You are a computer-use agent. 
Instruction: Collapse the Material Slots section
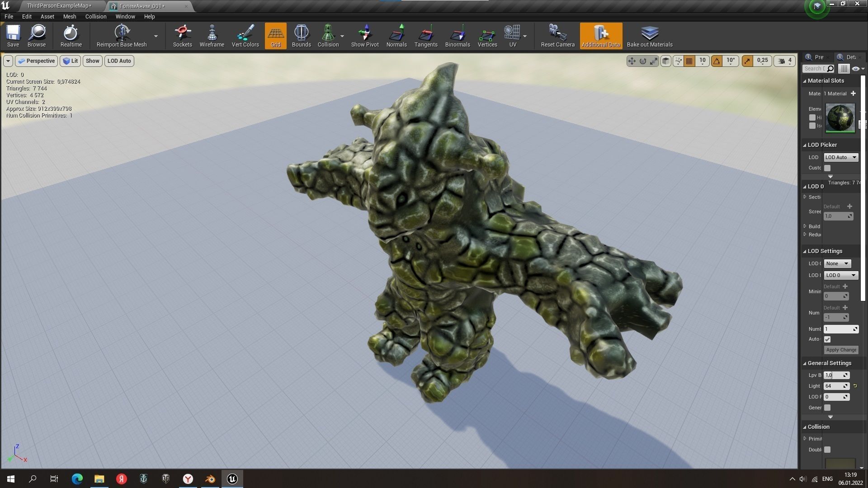(805, 81)
